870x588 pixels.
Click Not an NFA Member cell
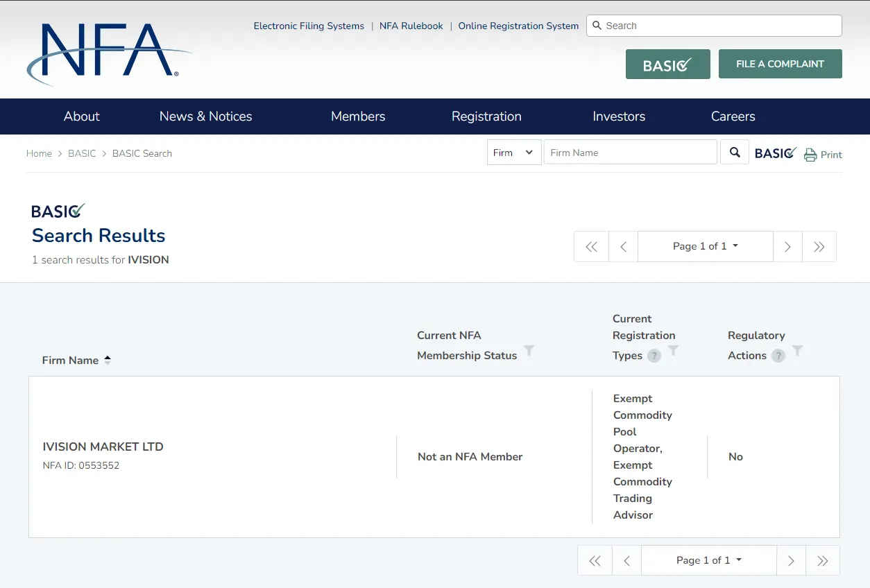[470, 457]
